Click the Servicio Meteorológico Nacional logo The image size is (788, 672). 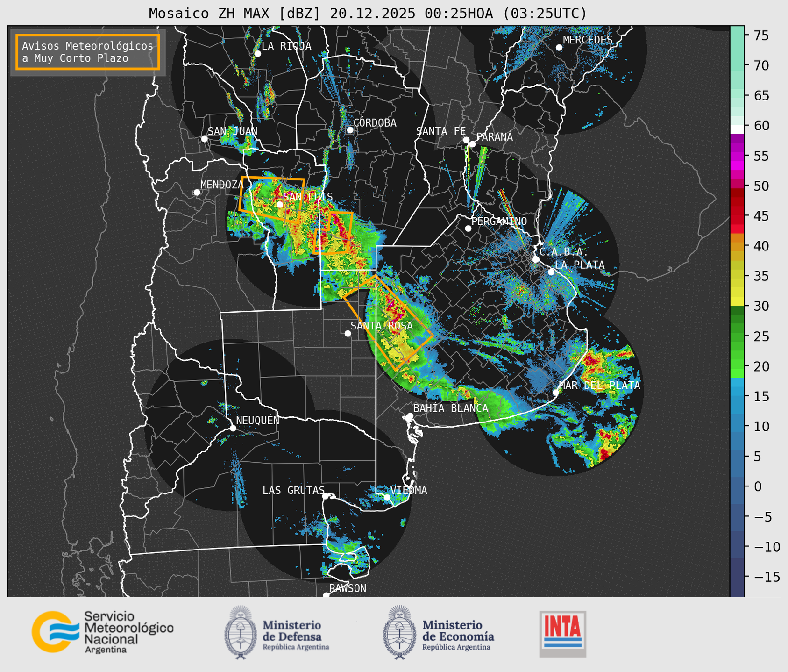[102, 632]
